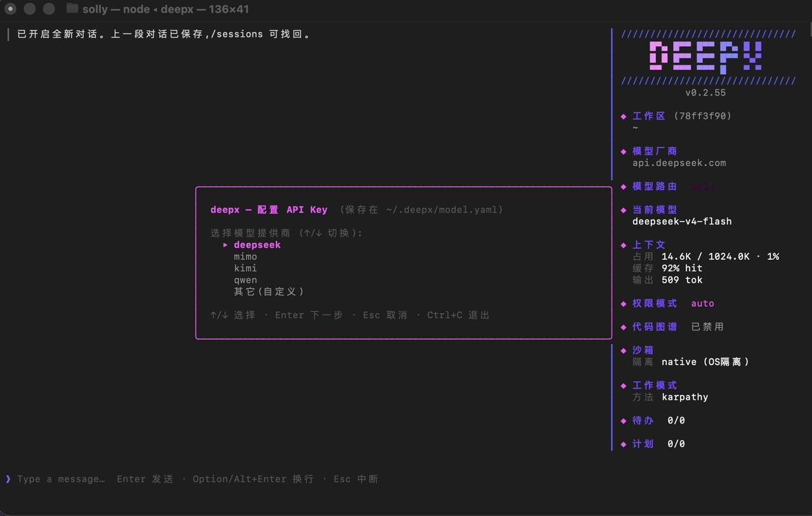This screenshot has height=516, width=812.
Task: Choose qwen as the model provider
Action: coord(246,280)
